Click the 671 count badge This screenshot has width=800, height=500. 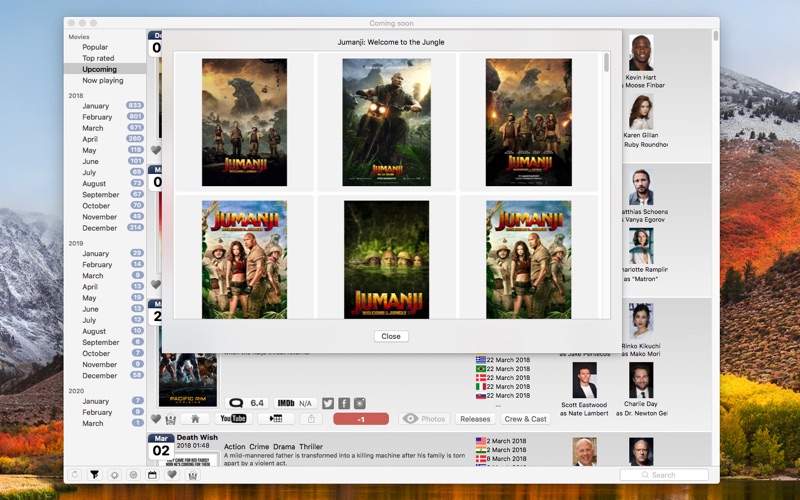coord(135,128)
